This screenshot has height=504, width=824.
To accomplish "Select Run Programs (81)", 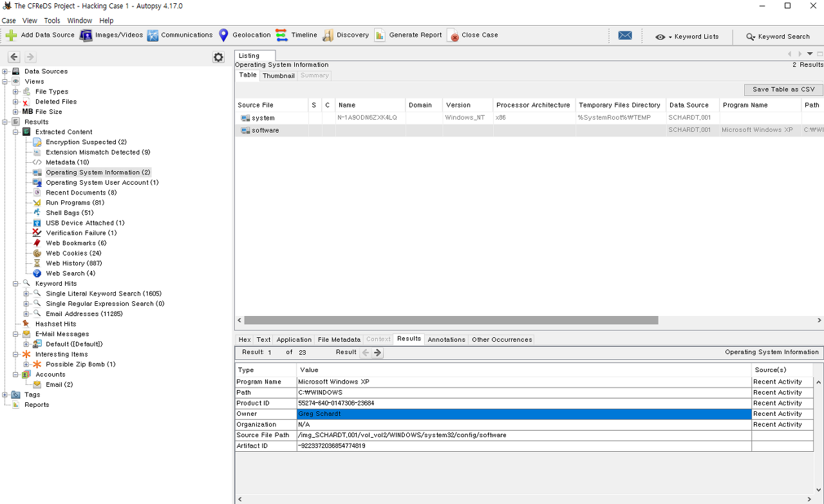I will point(75,203).
